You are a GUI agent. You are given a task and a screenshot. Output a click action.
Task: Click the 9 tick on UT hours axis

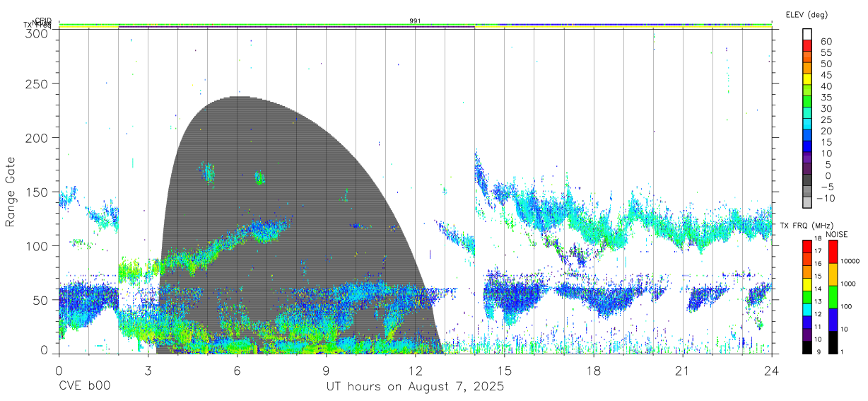(326, 370)
